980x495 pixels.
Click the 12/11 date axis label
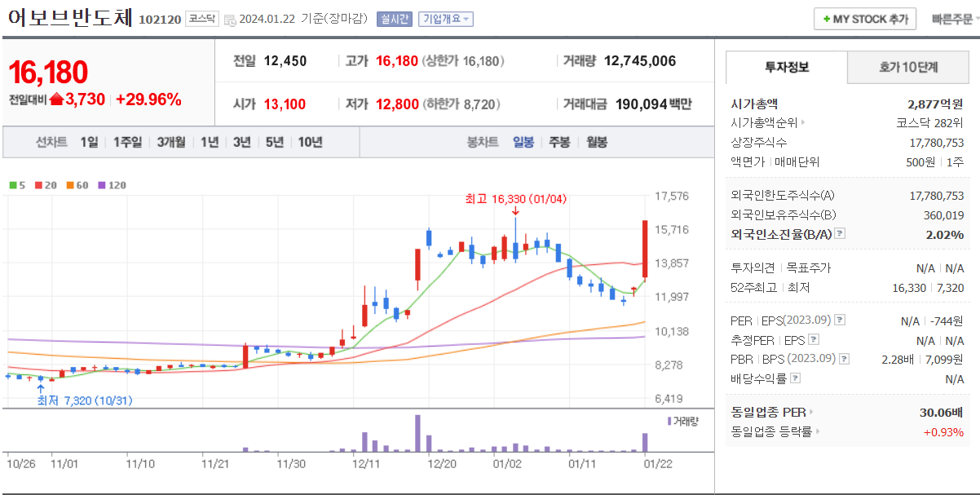click(x=366, y=464)
